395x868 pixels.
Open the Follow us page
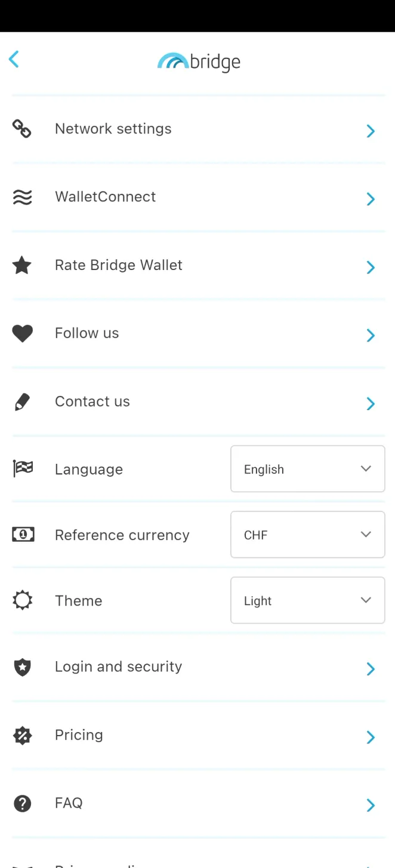[x=87, y=333]
